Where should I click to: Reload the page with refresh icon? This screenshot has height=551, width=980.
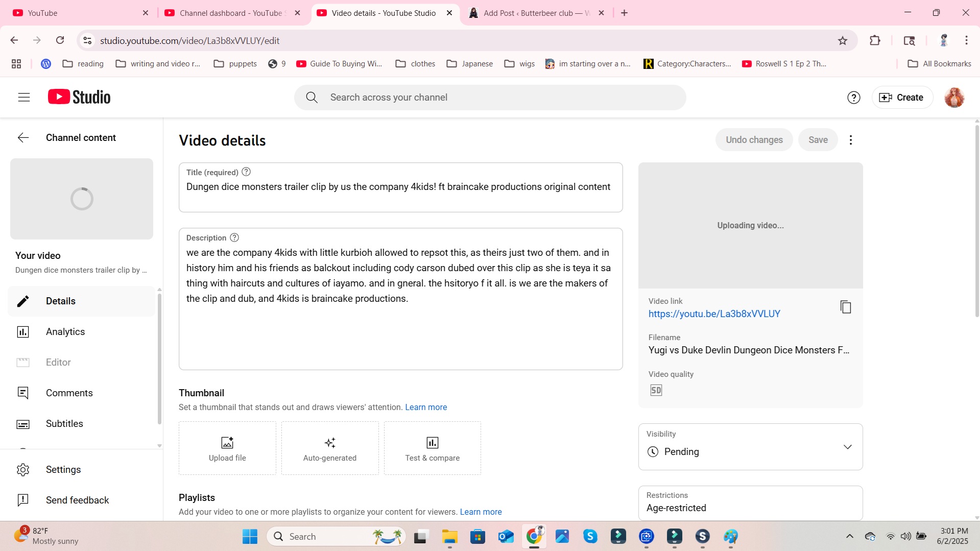60,40
